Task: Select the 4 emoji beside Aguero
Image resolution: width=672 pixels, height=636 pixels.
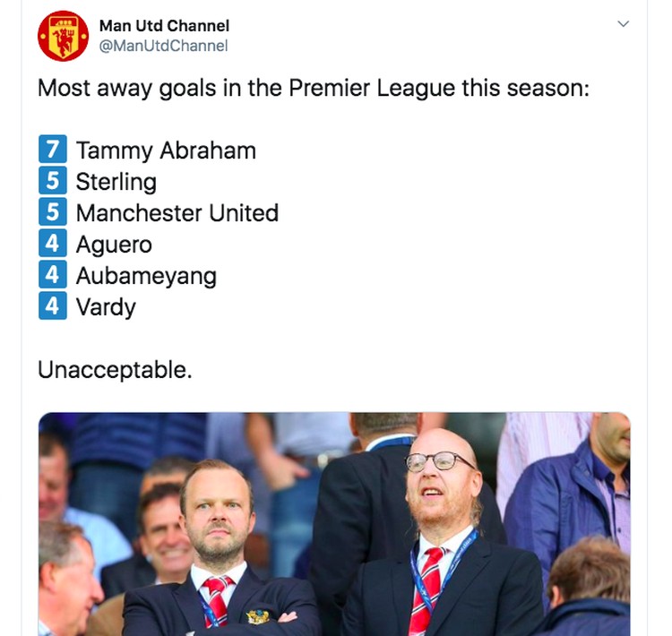Action: coord(53,243)
